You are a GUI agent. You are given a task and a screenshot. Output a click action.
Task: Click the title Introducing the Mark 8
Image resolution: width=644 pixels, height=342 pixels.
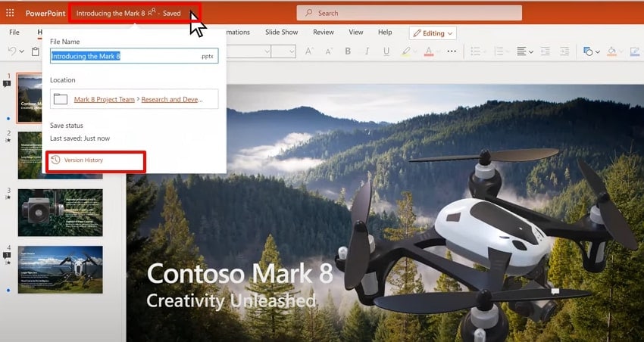point(111,13)
